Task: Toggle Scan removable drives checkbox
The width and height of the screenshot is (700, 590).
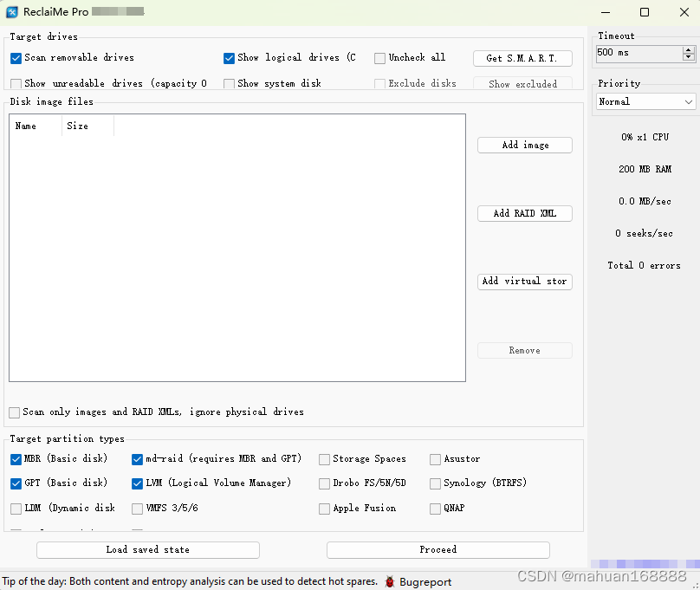Action: click(16, 58)
